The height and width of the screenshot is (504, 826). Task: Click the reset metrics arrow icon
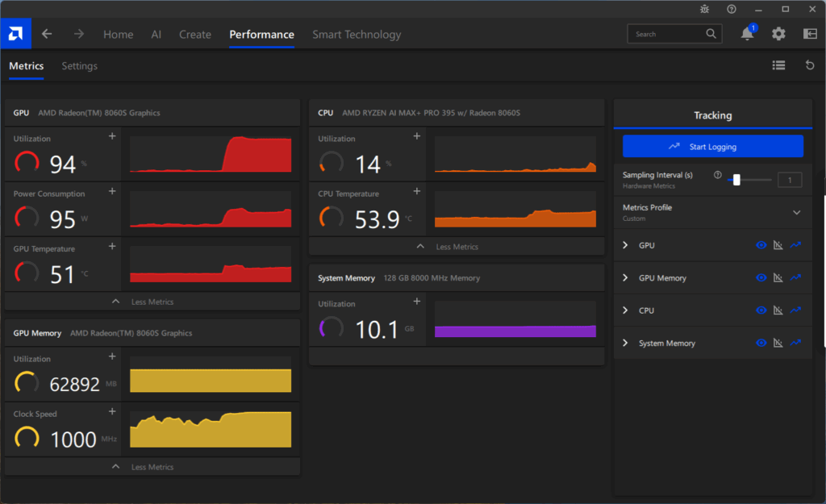810,65
